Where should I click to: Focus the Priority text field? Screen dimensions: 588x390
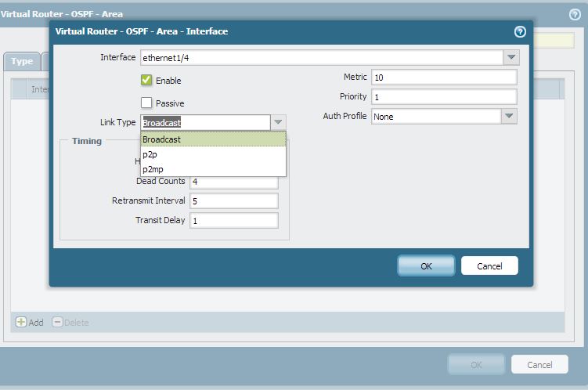click(443, 96)
